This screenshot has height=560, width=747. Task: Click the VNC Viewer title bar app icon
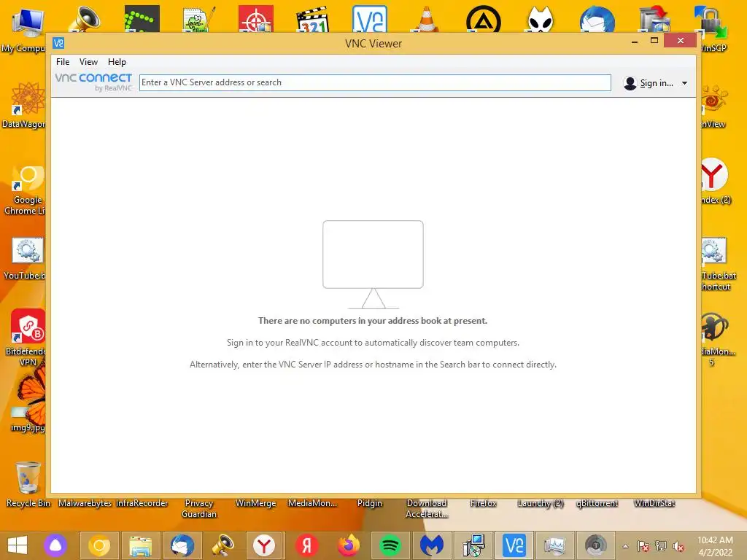[x=58, y=43]
